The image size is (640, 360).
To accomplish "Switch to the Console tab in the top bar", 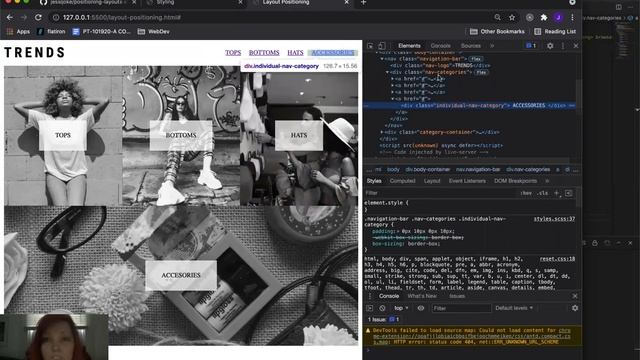I will click(x=441, y=46).
